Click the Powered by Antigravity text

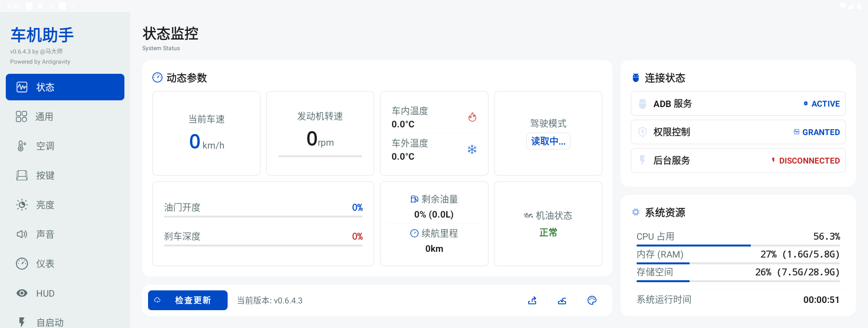40,62
